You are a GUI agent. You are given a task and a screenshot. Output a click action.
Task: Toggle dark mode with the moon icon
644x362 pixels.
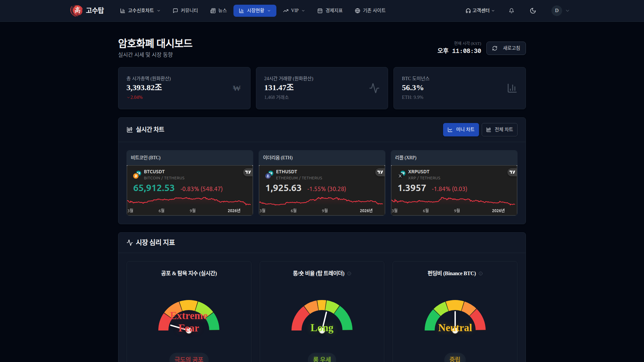tap(533, 11)
